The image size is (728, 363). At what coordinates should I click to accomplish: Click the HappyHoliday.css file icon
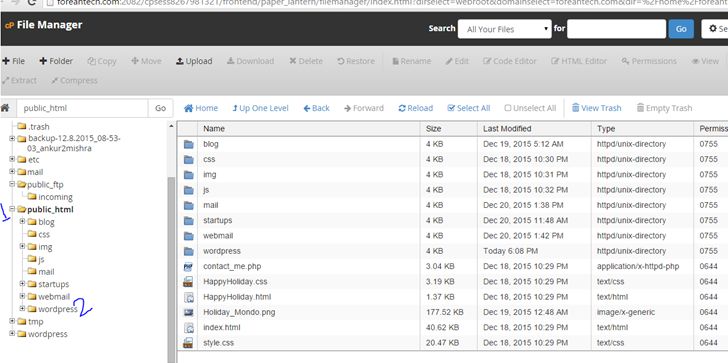(188, 282)
